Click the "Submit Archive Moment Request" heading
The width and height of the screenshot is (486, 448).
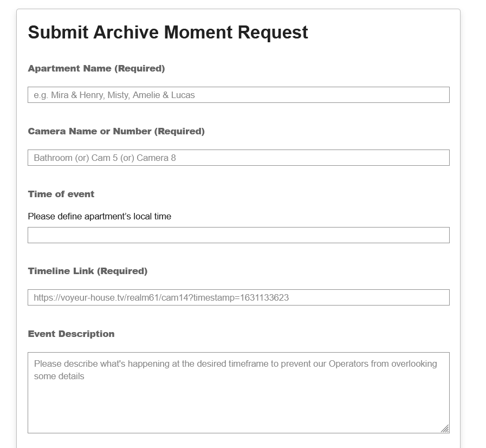pyautogui.click(x=168, y=32)
